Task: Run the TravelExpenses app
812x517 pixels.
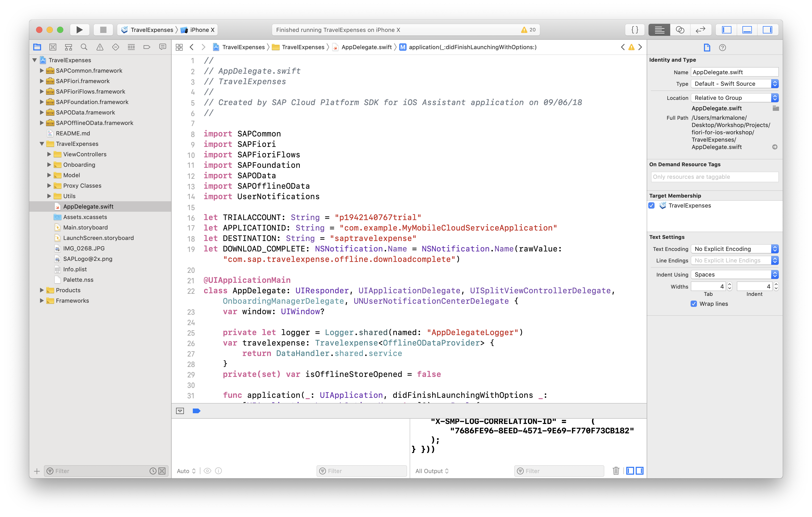Action: pyautogui.click(x=79, y=30)
